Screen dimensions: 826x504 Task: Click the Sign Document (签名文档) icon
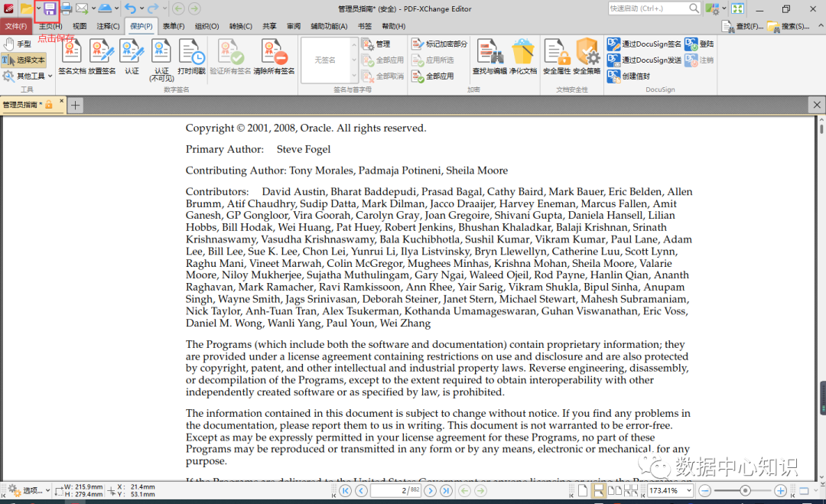pos(72,57)
